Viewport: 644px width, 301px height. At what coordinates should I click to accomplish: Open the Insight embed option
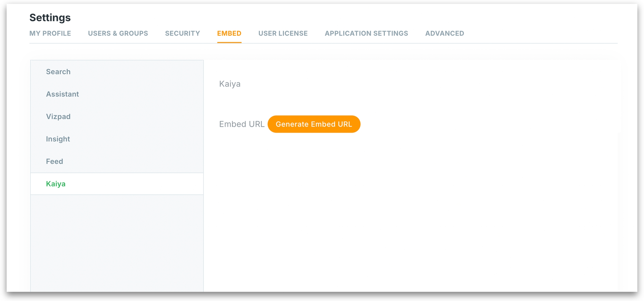coord(58,139)
